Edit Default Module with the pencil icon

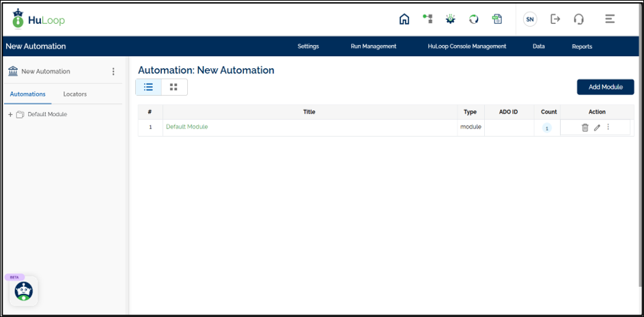click(x=597, y=127)
